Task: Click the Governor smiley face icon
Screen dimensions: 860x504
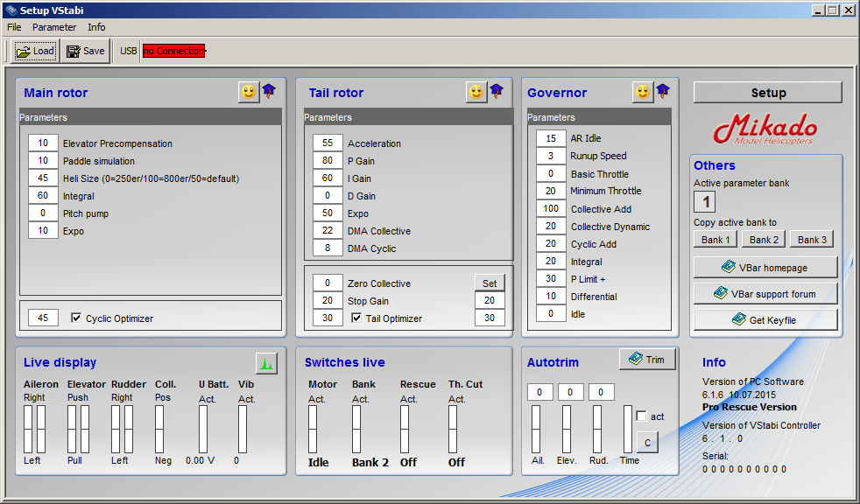Action: coord(643,92)
